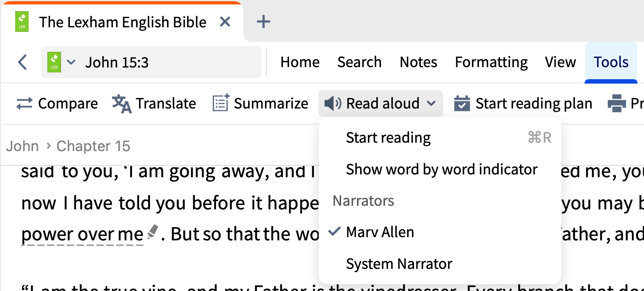The height and width of the screenshot is (291, 644).
Task: Select Marv Allen narrator
Action: tap(440, 232)
